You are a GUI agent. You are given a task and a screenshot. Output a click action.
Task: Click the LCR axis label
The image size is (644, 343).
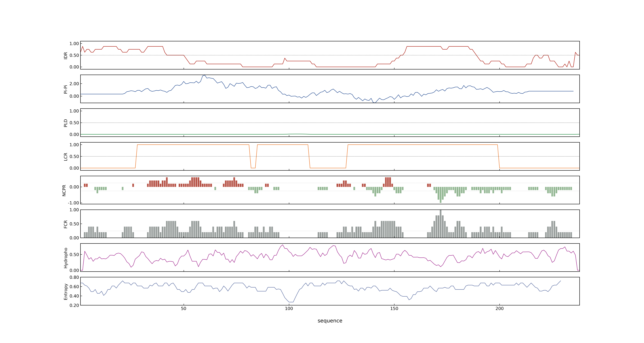pos(66,157)
